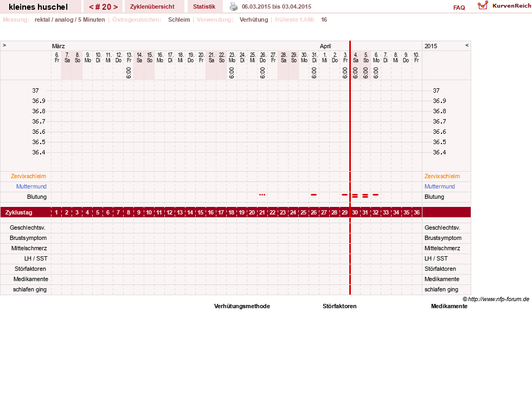
Task: Click the date header 6. Fr
Action: pos(56,57)
